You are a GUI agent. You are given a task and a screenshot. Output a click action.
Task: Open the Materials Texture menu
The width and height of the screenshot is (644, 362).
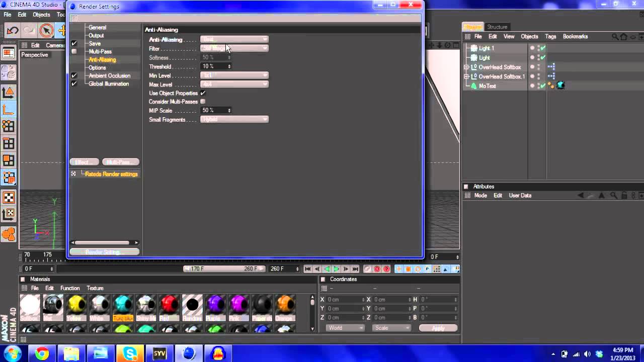95,288
